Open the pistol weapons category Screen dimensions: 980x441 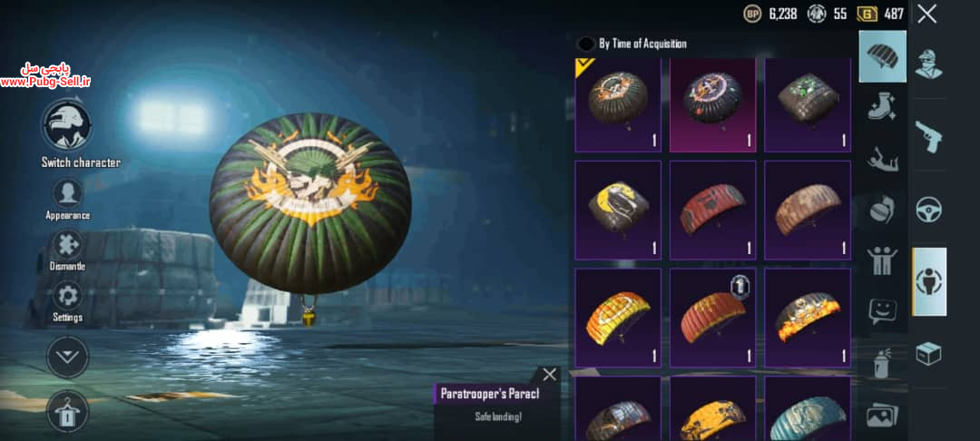[x=928, y=136]
